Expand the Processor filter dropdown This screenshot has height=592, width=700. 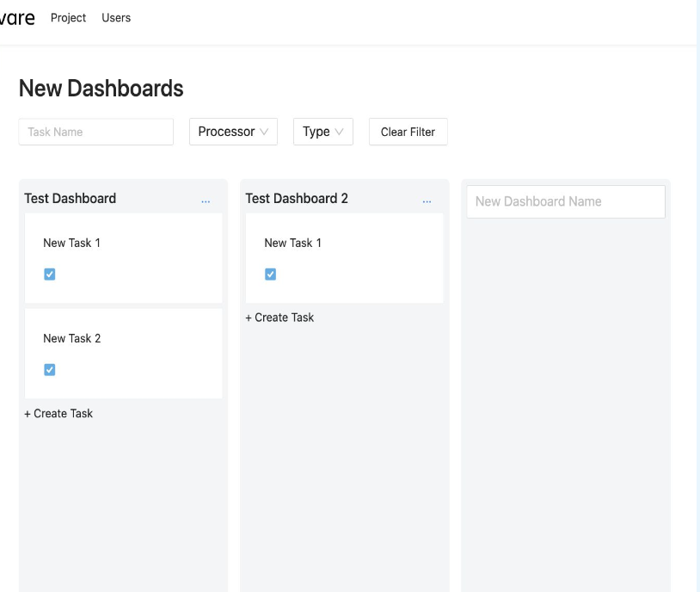(x=233, y=132)
